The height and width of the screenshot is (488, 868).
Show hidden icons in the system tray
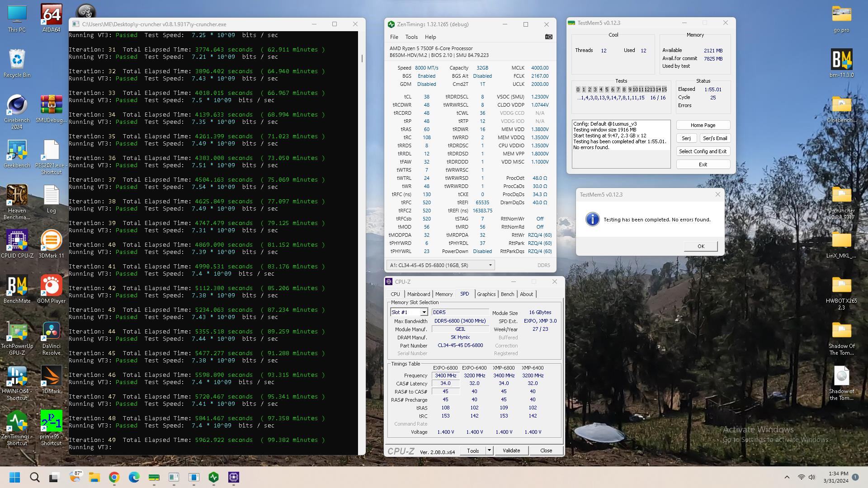[x=787, y=477]
